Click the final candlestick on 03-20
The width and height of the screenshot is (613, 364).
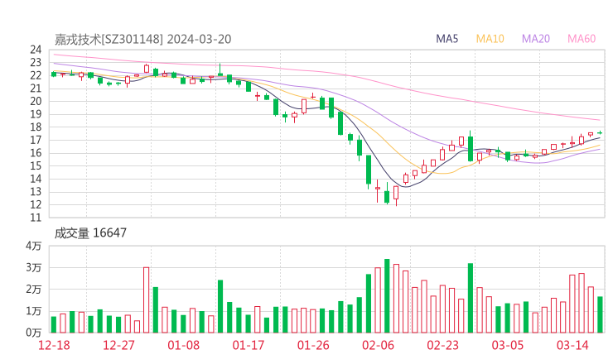600,133
